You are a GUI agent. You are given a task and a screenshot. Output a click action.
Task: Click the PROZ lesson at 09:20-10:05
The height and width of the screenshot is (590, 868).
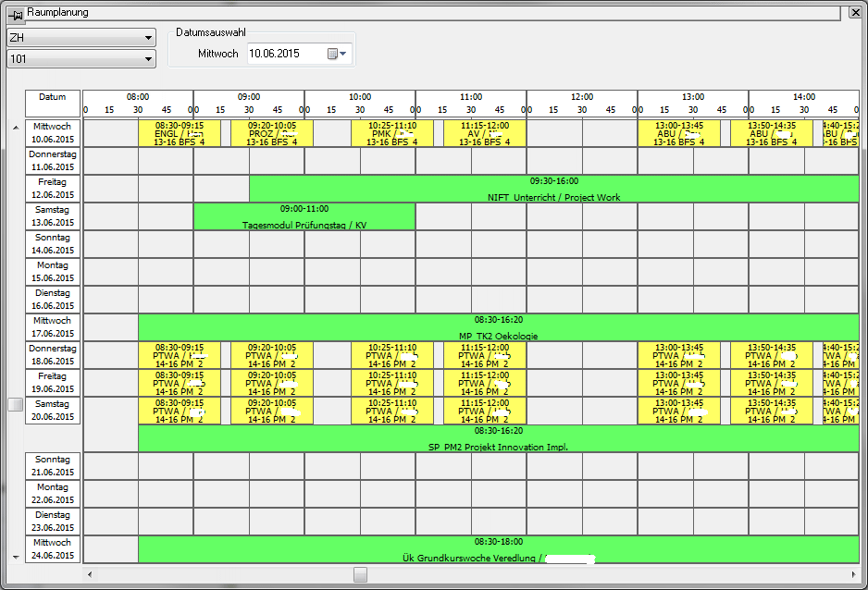271,133
